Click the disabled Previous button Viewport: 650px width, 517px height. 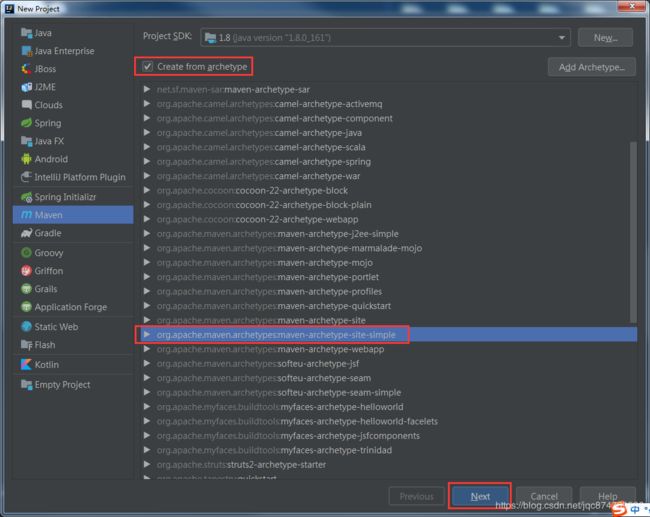click(x=416, y=496)
